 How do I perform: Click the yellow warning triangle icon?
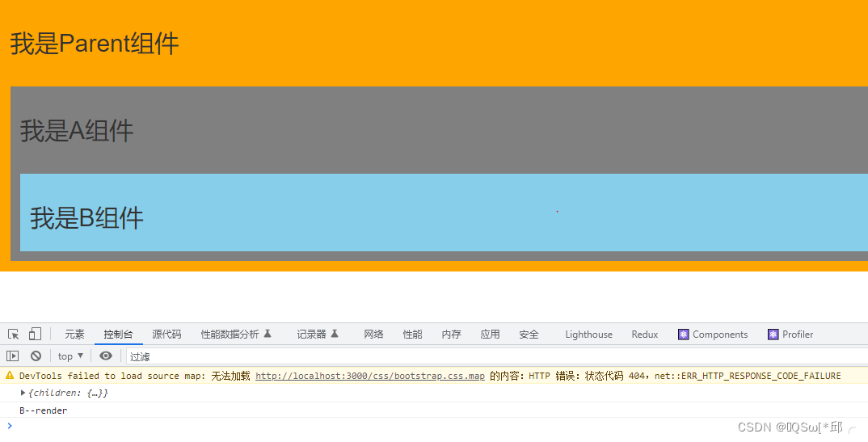[x=10, y=376]
